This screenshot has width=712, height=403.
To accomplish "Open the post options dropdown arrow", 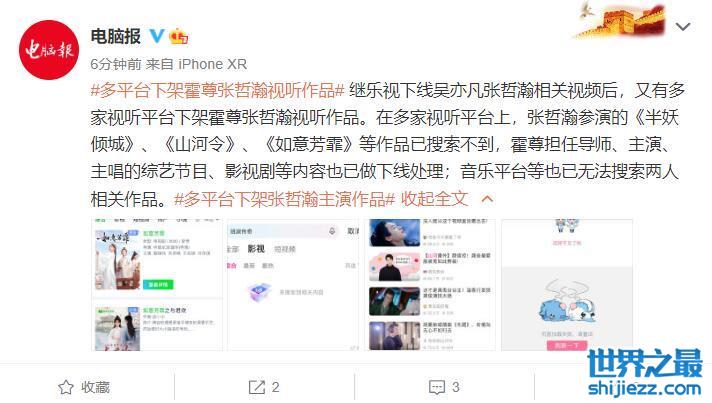I will click(x=682, y=27).
